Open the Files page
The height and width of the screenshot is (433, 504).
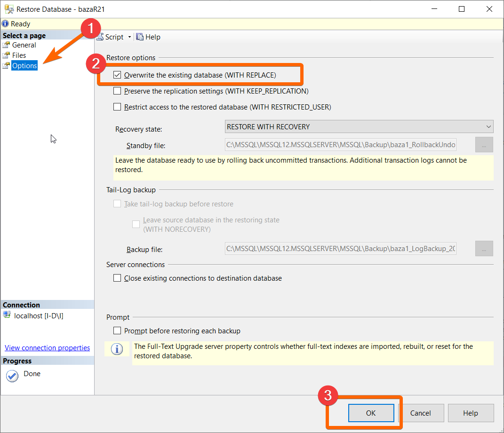19,55
